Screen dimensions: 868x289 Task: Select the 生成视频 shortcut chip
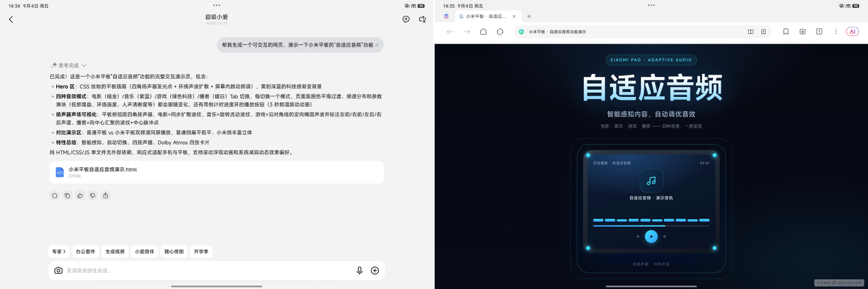115,251
